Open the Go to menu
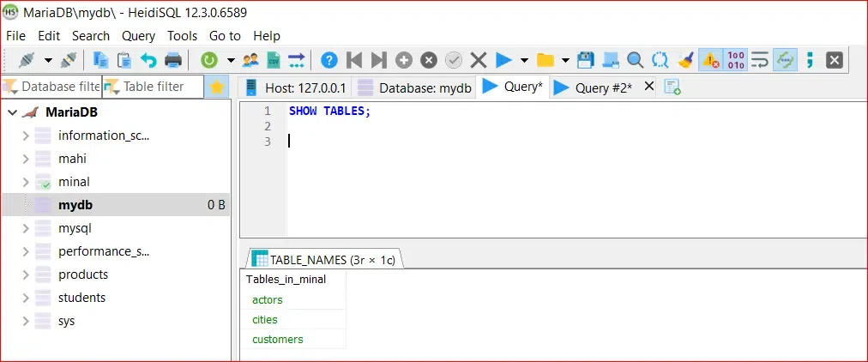This screenshot has height=362, width=868. (x=225, y=36)
